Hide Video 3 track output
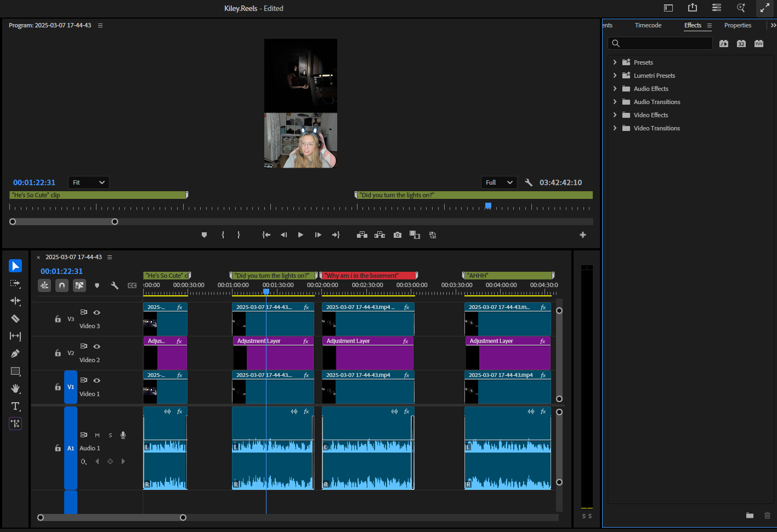Viewport: 777px width, 532px height. [x=97, y=312]
